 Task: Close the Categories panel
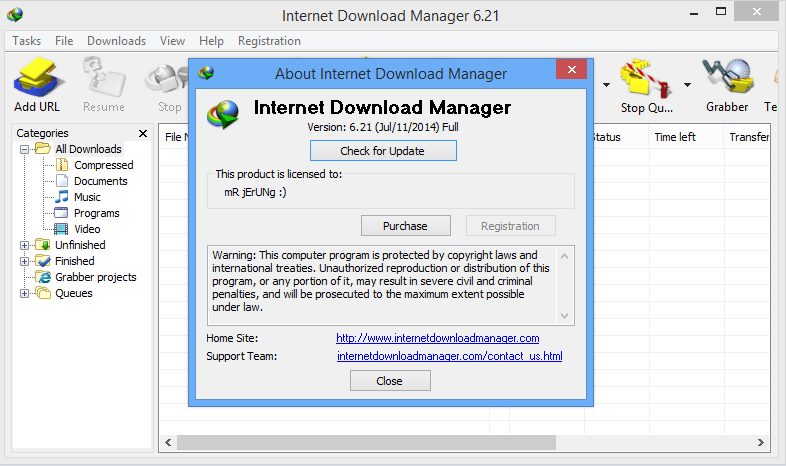pos(143,133)
